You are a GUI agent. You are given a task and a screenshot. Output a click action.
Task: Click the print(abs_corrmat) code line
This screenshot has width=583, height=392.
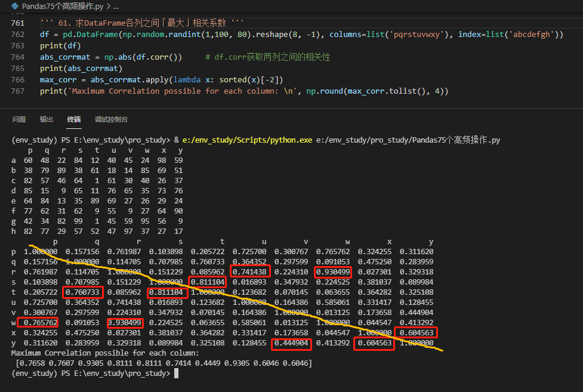[81, 69]
